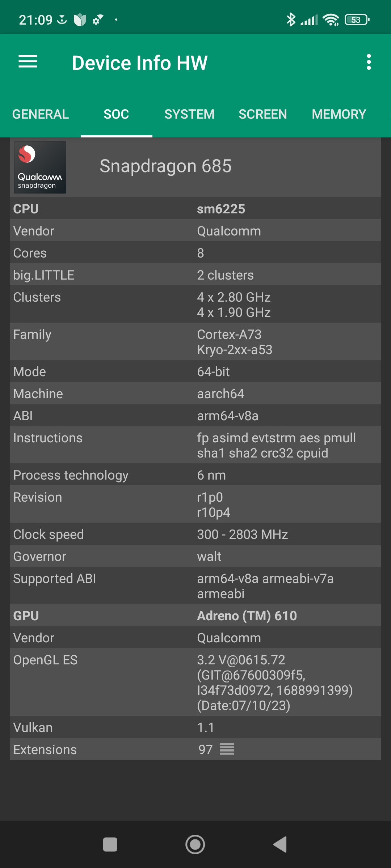This screenshot has height=868, width=391.
Task: Tap the OpenGL ES version text
Action: 274,682
